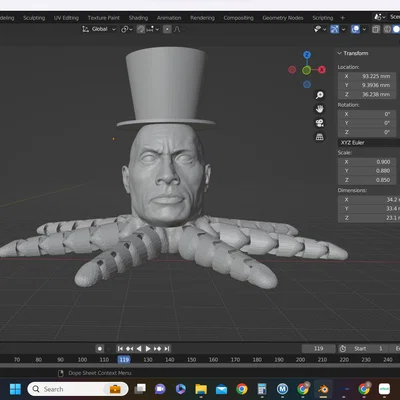This screenshot has height=400, width=400.
Task: Open Task View on the taskbar
Action: point(140,389)
